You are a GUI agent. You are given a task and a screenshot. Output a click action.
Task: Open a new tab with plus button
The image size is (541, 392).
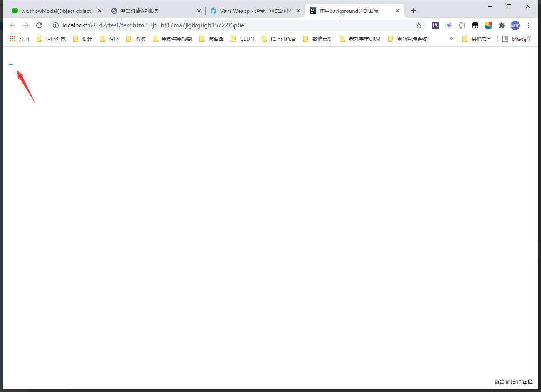click(413, 11)
